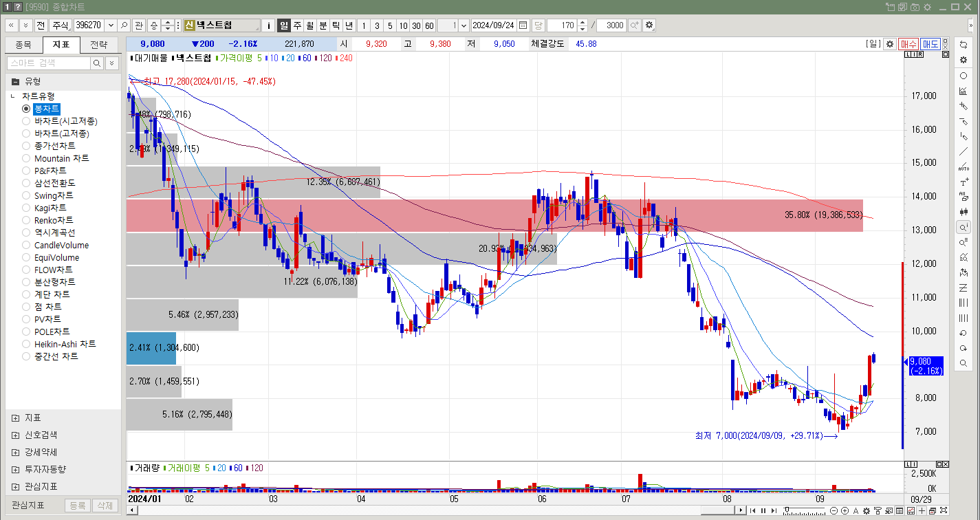
Task: Open the gear settings in right toolbar
Action: (x=963, y=60)
